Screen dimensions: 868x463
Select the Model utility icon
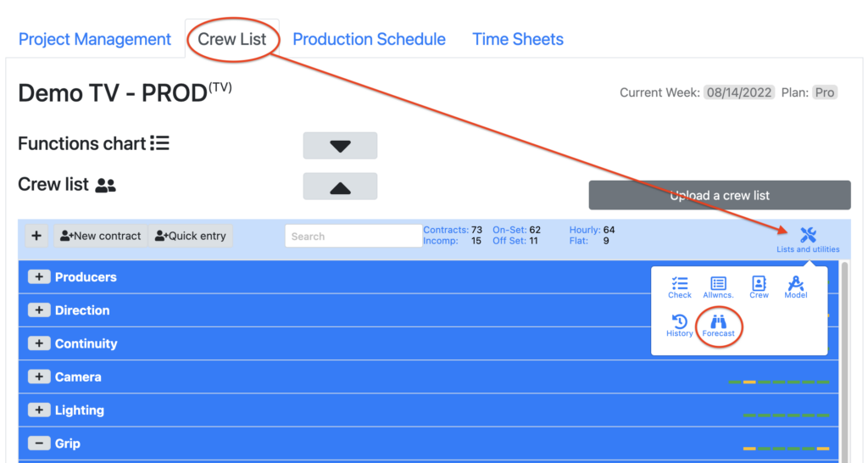click(x=795, y=287)
